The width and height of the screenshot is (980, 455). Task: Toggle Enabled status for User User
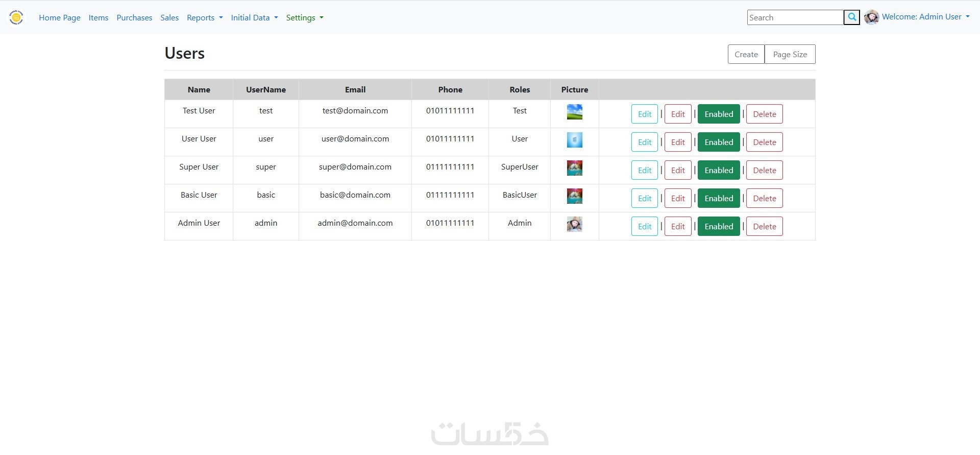(719, 142)
